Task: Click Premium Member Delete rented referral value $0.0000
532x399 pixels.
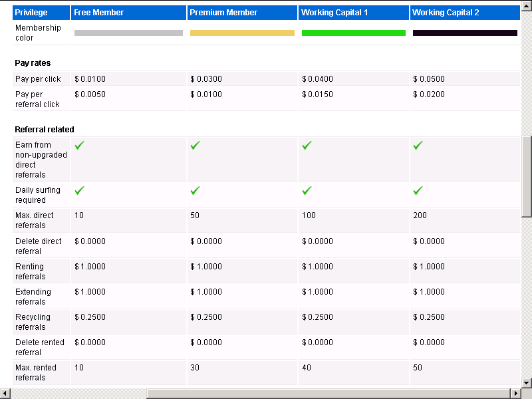Action: (206, 342)
